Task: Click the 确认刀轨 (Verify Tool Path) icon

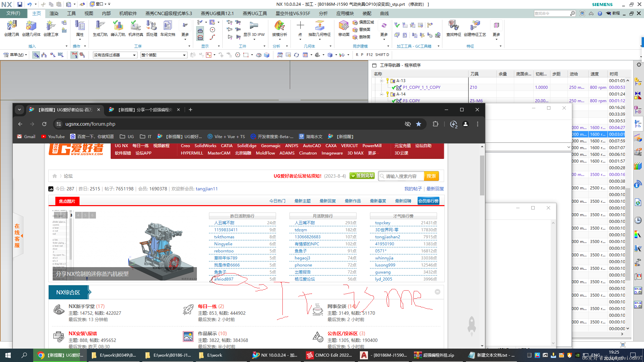Action: tap(118, 28)
